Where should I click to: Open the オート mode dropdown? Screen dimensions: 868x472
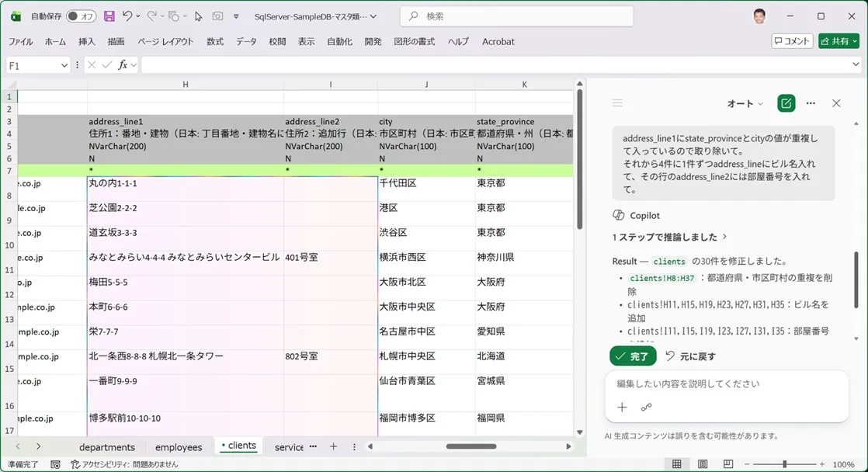click(745, 103)
